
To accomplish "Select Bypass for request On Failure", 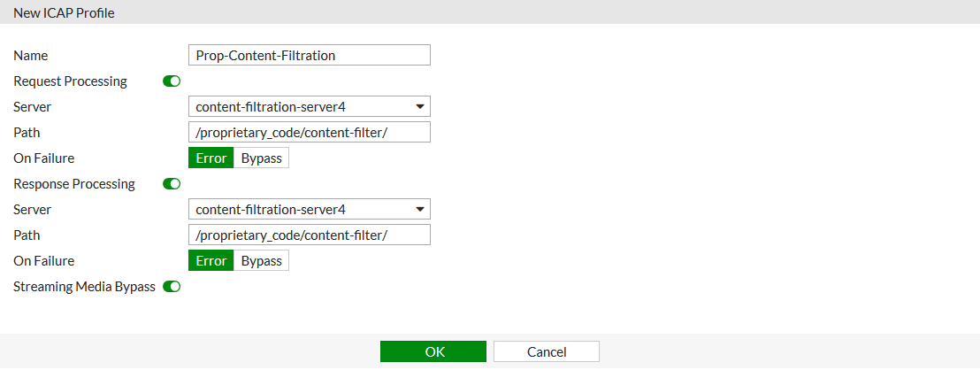I will tap(261, 158).
